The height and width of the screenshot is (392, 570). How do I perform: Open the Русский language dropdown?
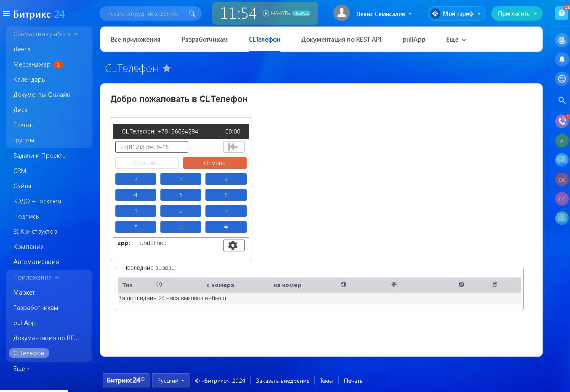point(170,381)
